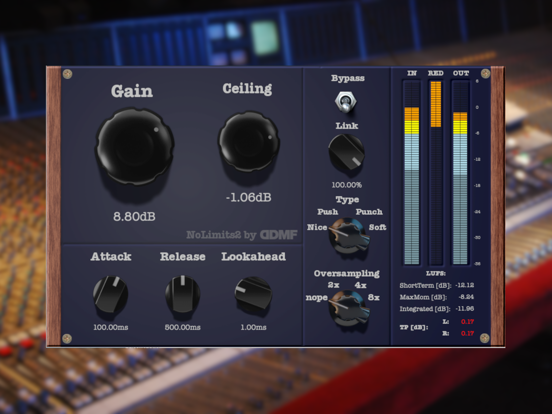The width and height of the screenshot is (552, 414).
Task: Select the Punch limiter type
Action: tap(369, 212)
